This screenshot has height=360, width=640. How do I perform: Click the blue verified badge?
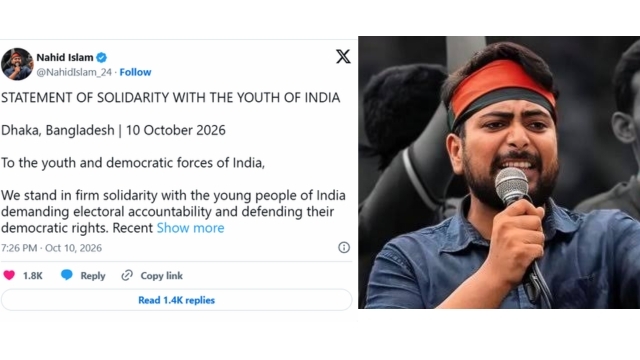click(102, 58)
